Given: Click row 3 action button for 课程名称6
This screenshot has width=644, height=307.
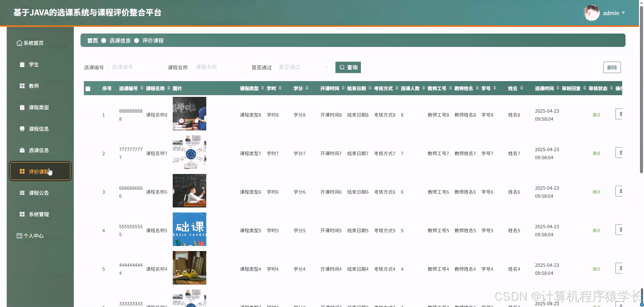Looking at the screenshot, I should 619,191.
